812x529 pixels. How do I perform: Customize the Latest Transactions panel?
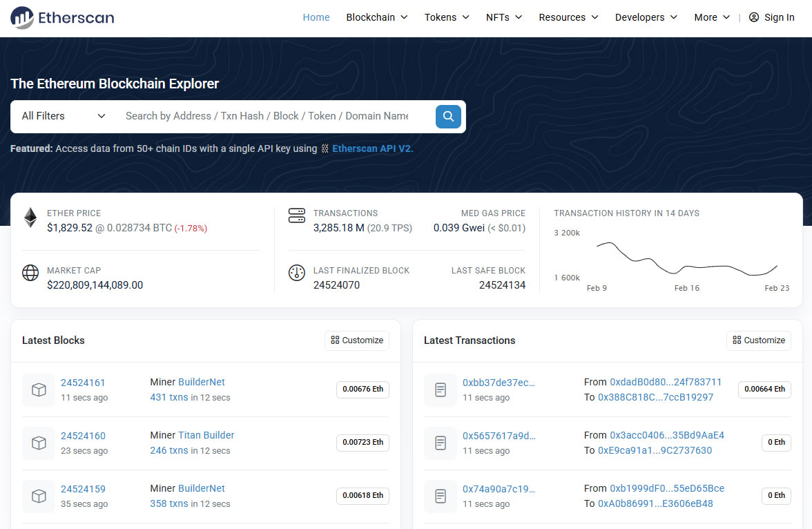tap(759, 340)
